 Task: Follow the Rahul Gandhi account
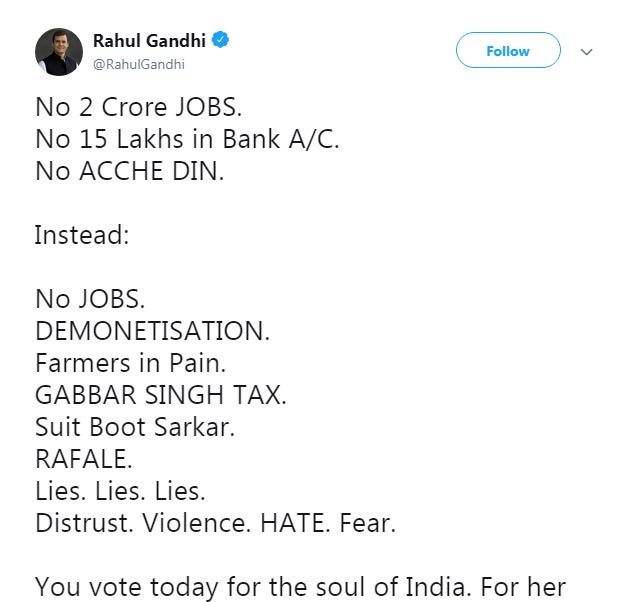pos(508,50)
